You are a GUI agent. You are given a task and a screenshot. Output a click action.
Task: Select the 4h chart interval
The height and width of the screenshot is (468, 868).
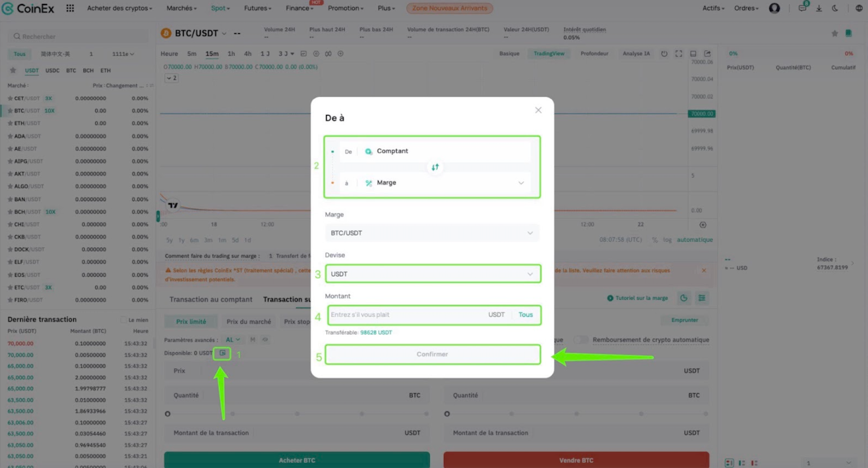coord(248,54)
